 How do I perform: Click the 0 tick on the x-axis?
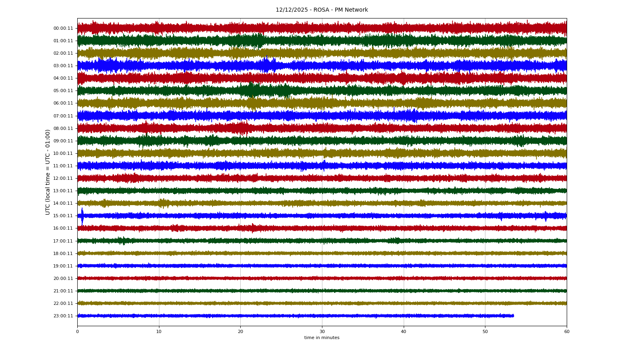click(77, 332)
